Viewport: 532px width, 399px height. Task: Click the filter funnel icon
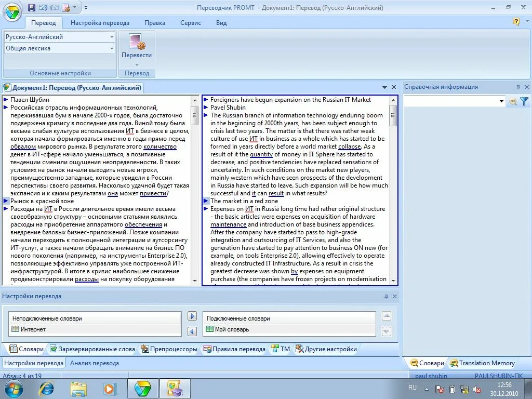pos(524,101)
